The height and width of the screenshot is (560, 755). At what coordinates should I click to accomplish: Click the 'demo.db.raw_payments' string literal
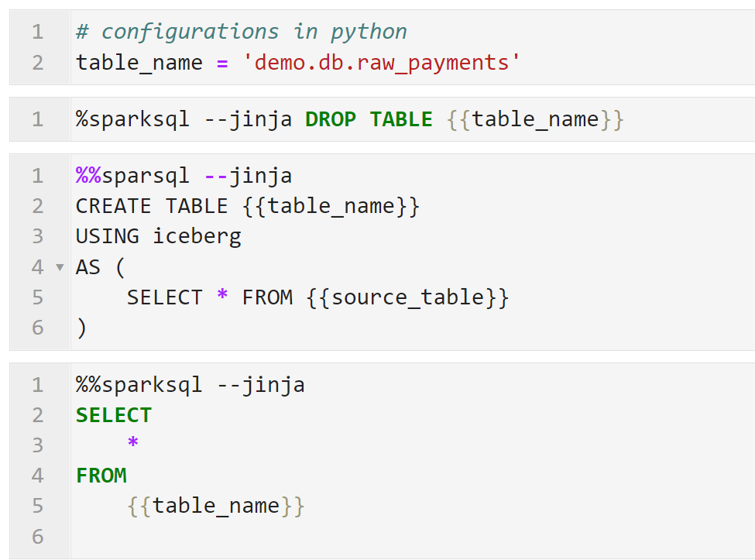click(x=381, y=62)
